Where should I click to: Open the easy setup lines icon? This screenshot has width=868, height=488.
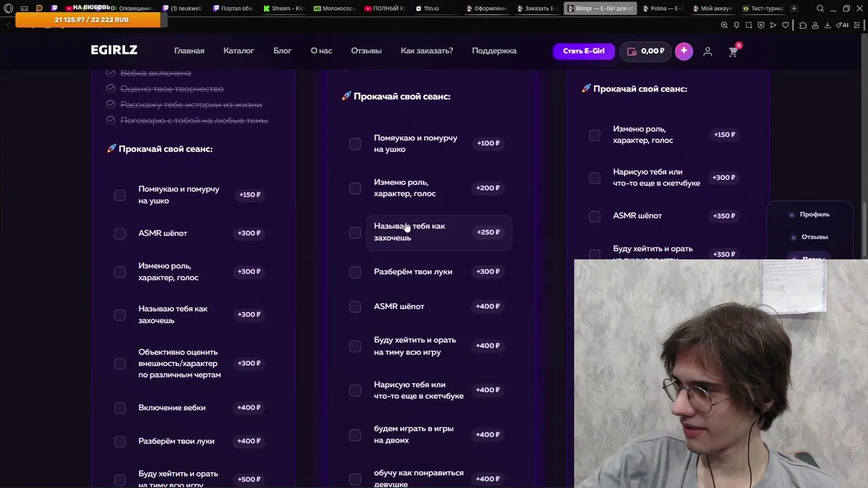[x=857, y=25]
